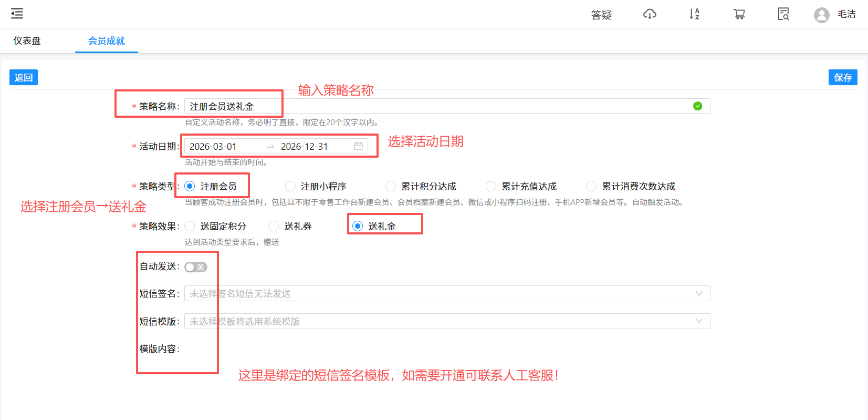Switch to the 会员成就 tab
The width and height of the screenshot is (868, 420).
click(106, 41)
